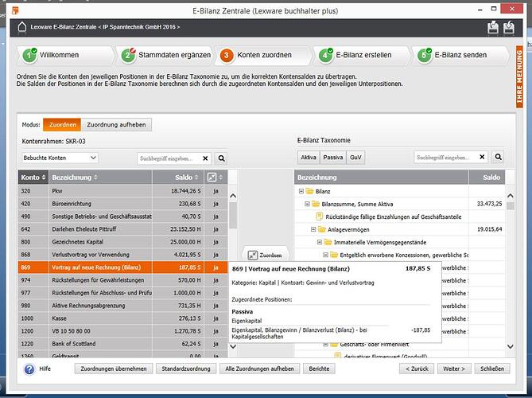532x398 pixels.
Task: Click the blue Hilfe question mark icon
Action: [x=29, y=369]
